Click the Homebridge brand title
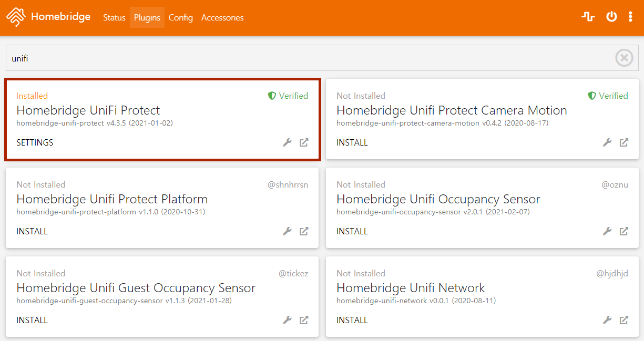 pos(60,17)
